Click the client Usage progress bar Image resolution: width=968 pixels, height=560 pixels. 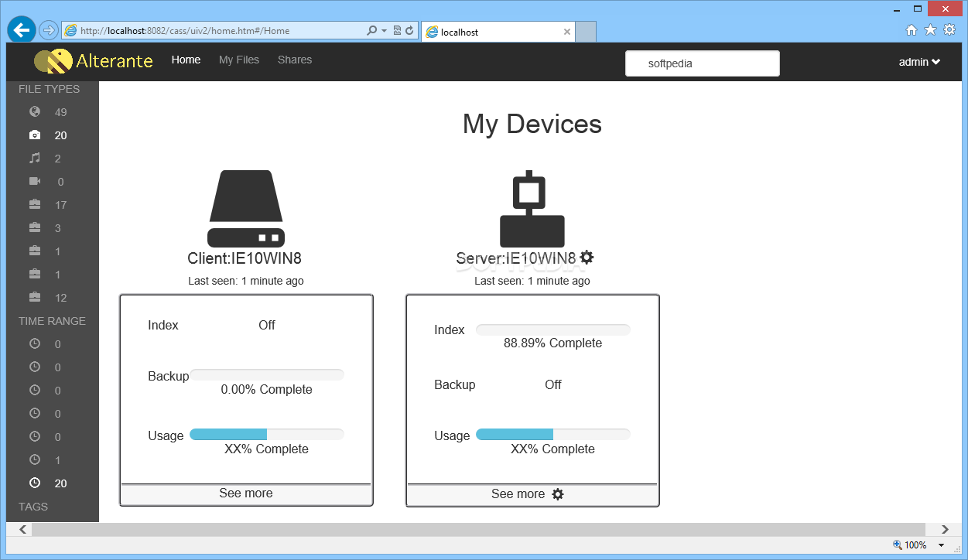[x=267, y=435]
